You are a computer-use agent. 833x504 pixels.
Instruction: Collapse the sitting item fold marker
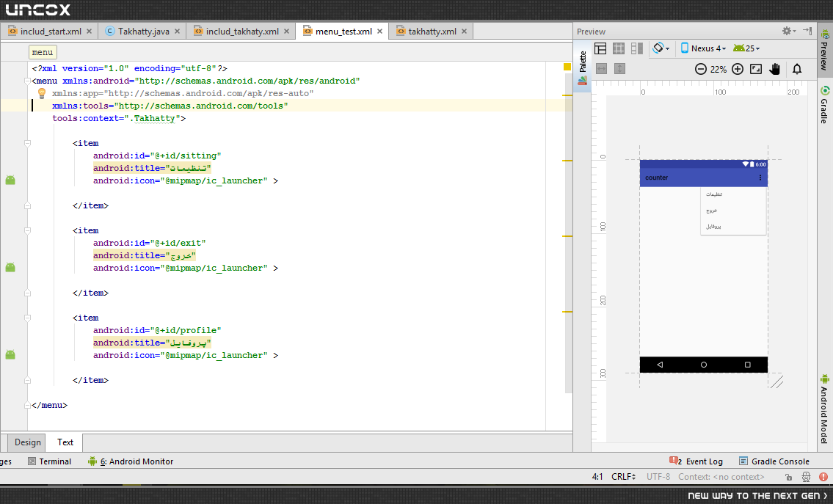click(27, 143)
